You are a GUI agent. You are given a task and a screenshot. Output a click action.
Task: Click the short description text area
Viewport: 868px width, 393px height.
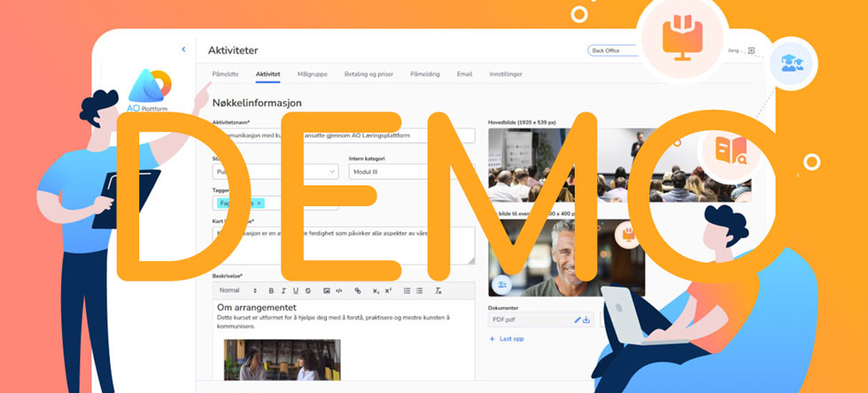click(344, 245)
